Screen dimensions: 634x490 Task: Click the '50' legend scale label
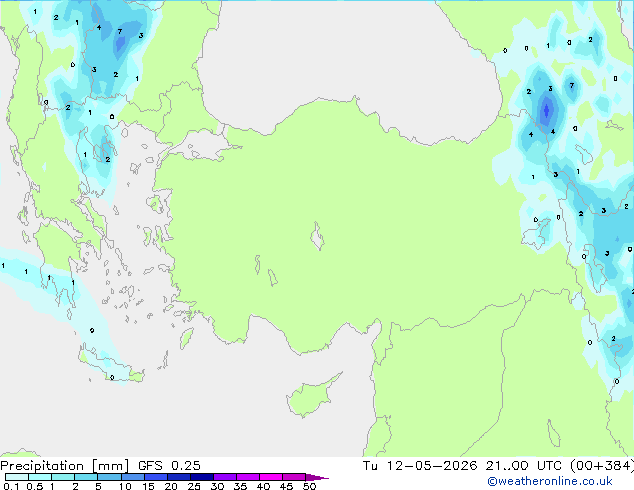click(x=309, y=486)
